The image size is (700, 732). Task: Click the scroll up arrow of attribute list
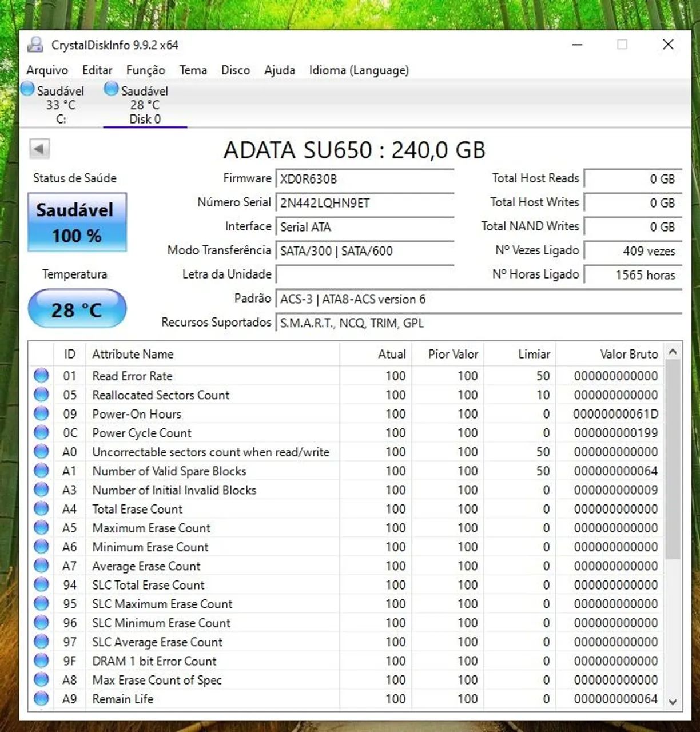673,351
